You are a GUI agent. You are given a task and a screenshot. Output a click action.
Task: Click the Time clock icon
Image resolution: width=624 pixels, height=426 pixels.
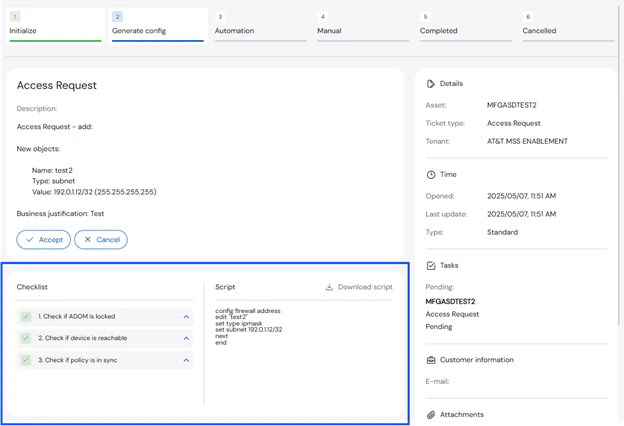click(x=431, y=175)
